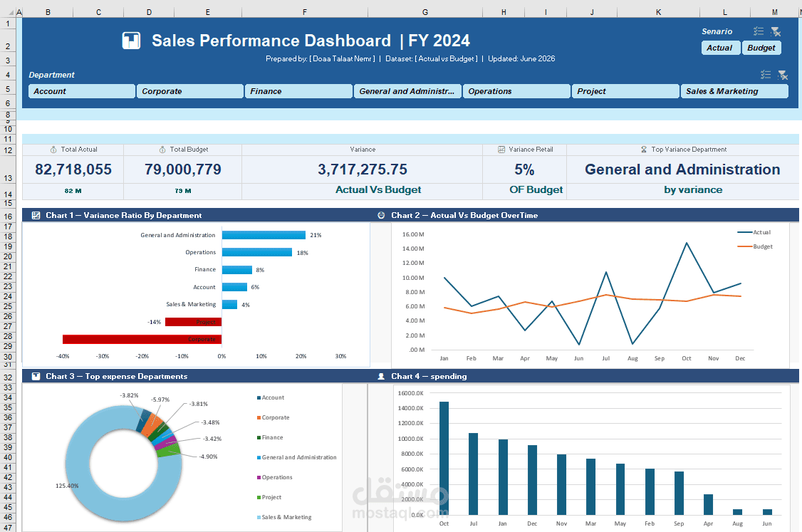Click the Operations 18% bar
The image size is (802, 532).
[x=257, y=252]
